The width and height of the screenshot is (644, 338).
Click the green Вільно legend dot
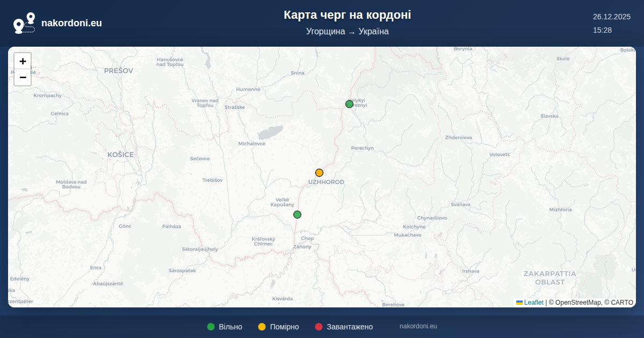click(x=211, y=327)
